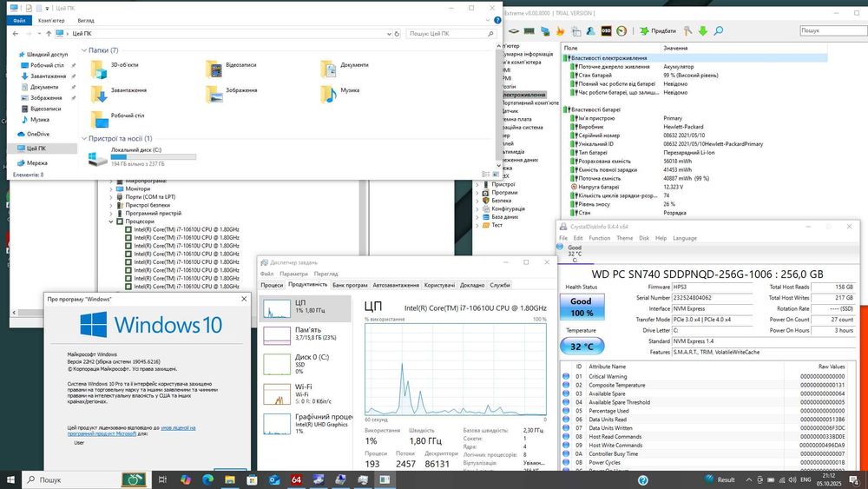Viewport: 868px width, 489px height.
Task: Open CrystalDiskInfo Theme menu
Action: click(624, 238)
